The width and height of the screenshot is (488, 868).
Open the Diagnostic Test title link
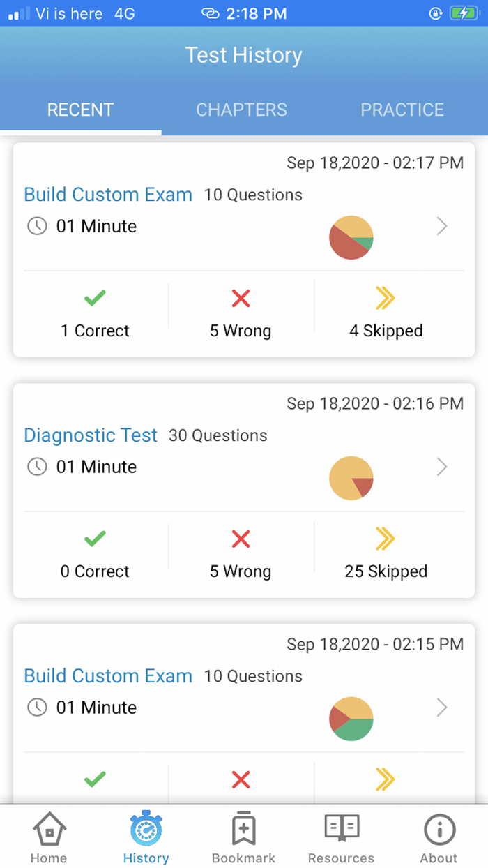pyautogui.click(x=91, y=435)
